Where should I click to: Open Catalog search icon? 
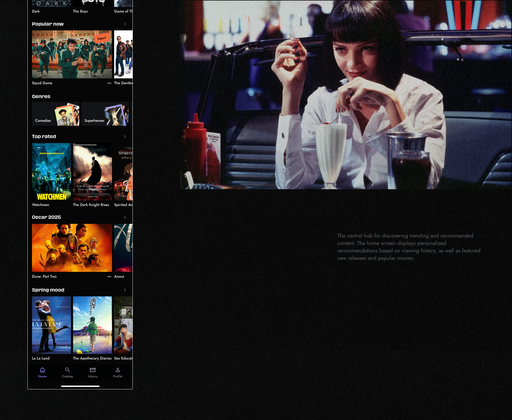tap(67, 370)
